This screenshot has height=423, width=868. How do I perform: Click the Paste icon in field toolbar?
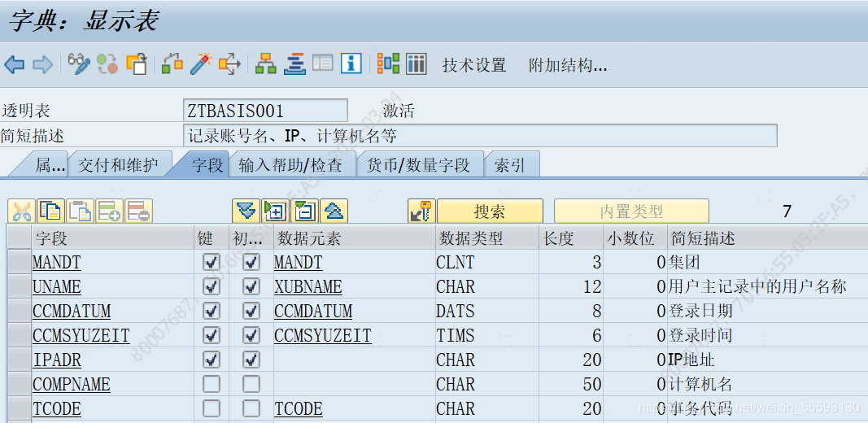[81, 211]
